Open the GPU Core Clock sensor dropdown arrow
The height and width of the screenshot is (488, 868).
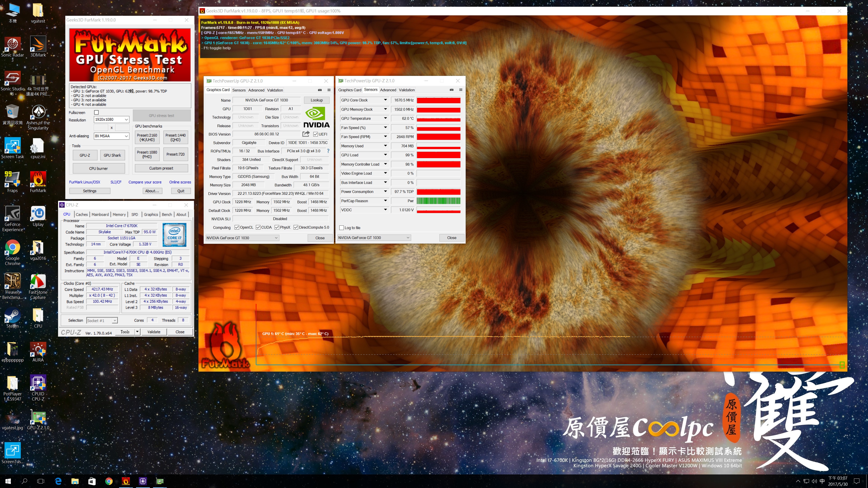pyautogui.click(x=385, y=100)
